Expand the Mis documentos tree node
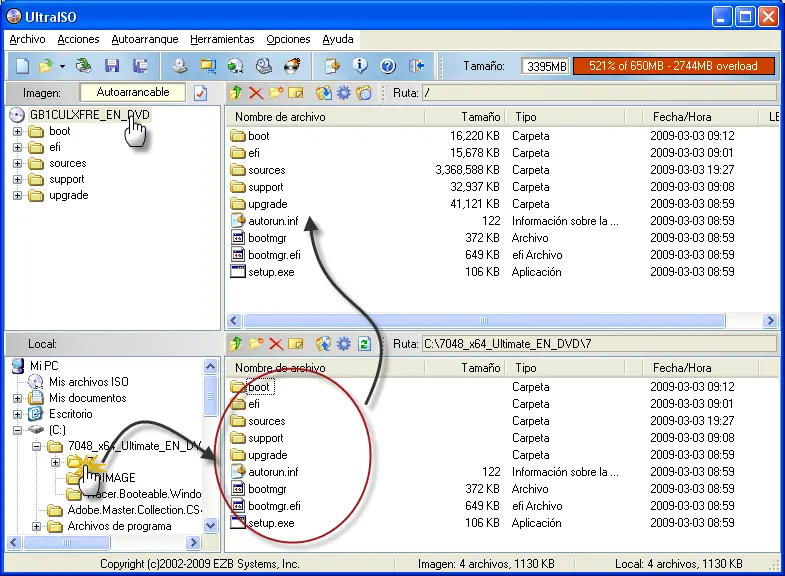The width and height of the screenshot is (785, 576). [x=18, y=398]
